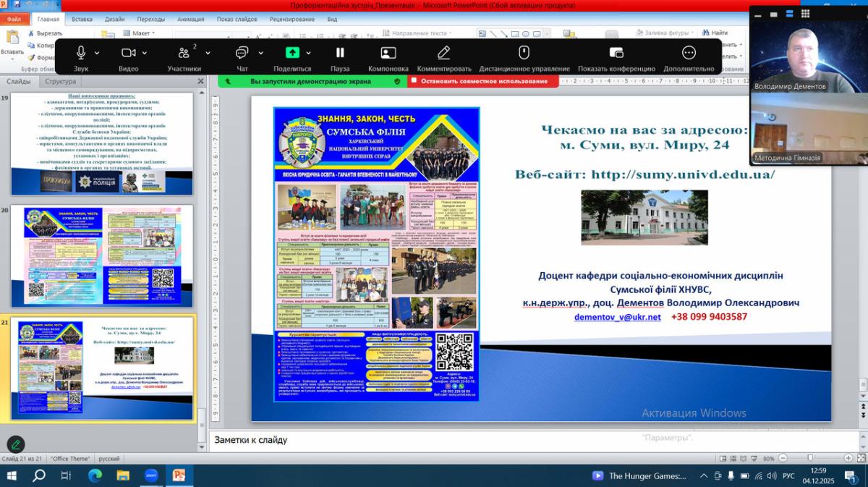
Task: Mute microphone with the Звук icon
Action: [80, 53]
